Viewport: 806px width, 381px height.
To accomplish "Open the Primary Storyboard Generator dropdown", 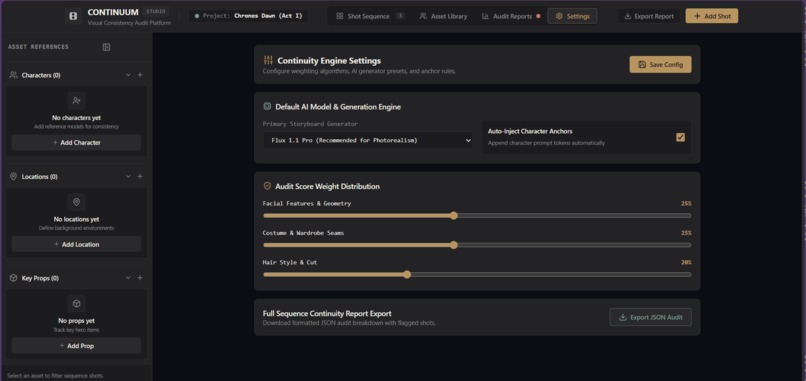I will tap(368, 140).
